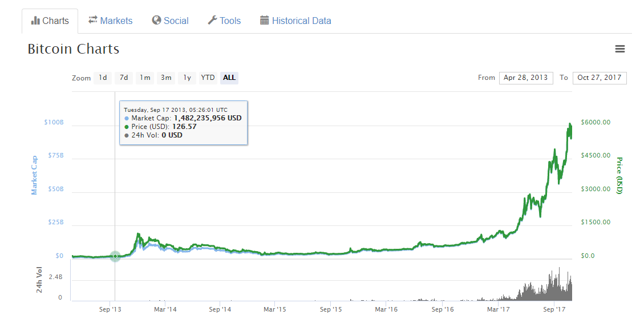The height and width of the screenshot is (319, 644).
Task: Click the highlighted Sep 17 2013 data point
Action: (115, 256)
